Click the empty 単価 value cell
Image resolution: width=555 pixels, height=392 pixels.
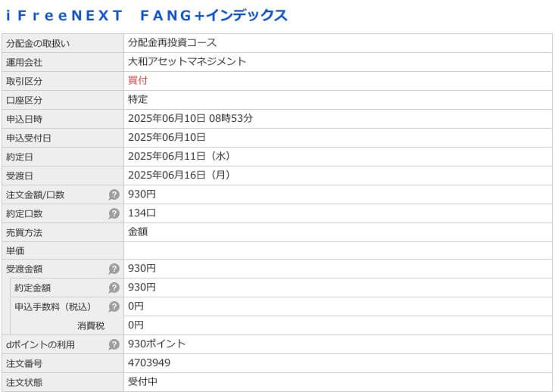pos(338,250)
